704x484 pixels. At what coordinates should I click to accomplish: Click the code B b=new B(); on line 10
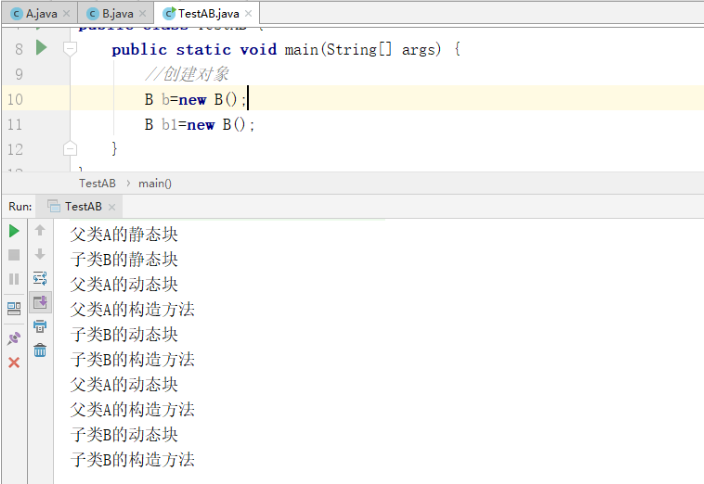point(196,99)
